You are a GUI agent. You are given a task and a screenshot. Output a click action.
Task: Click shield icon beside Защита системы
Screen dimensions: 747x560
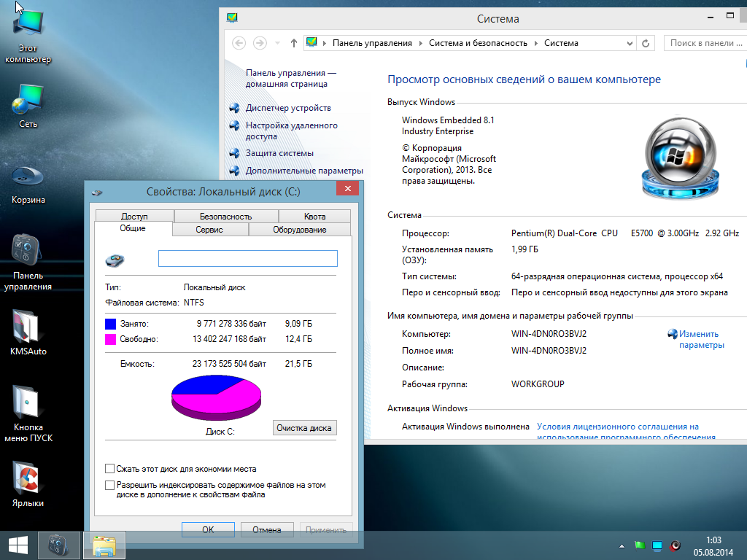(x=234, y=153)
